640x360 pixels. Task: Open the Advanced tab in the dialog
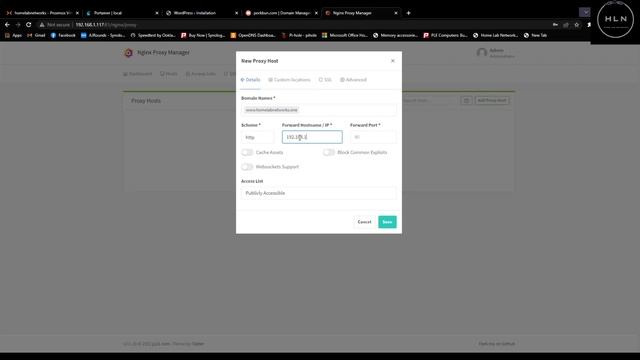pyautogui.click(x=353, y=80)
